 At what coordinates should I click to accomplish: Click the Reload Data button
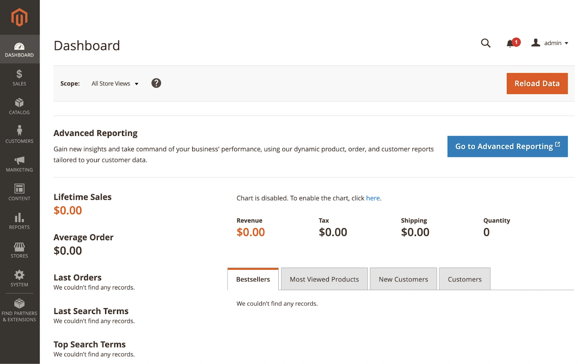coord(537,83)
